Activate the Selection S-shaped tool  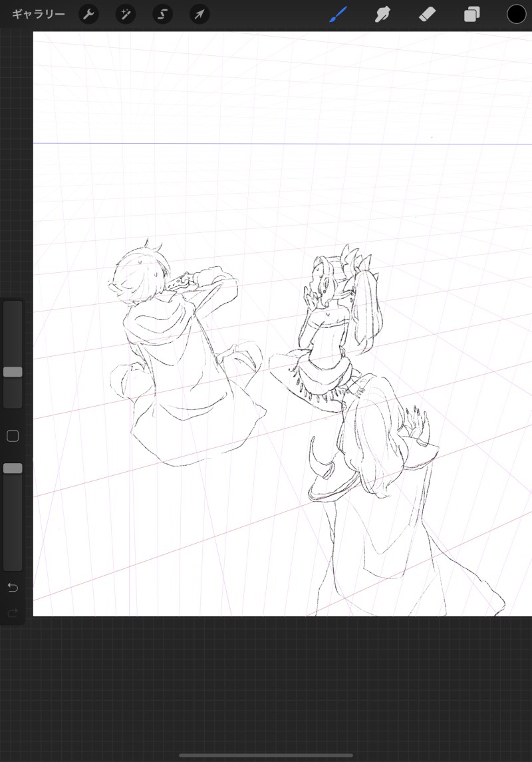coord(162,15)
